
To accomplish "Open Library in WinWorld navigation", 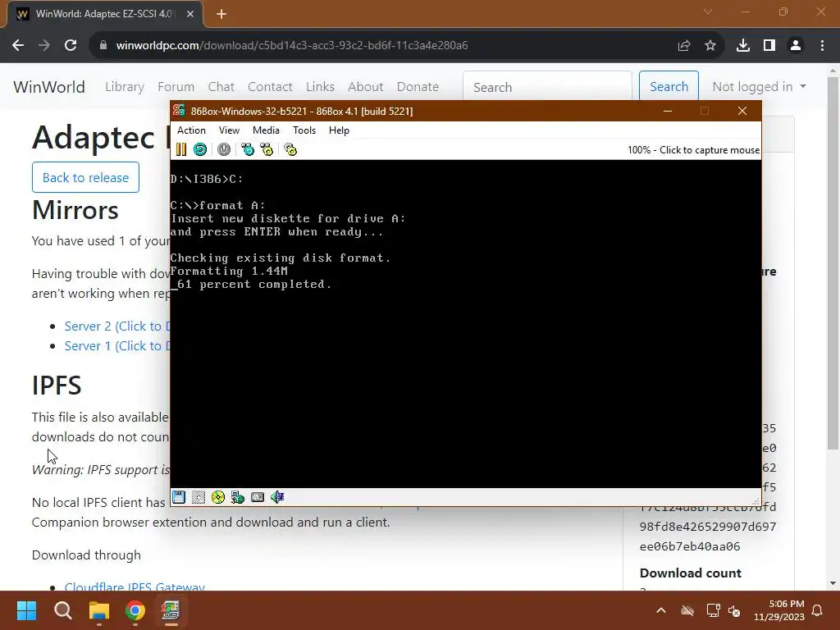I will coord(125,87).
